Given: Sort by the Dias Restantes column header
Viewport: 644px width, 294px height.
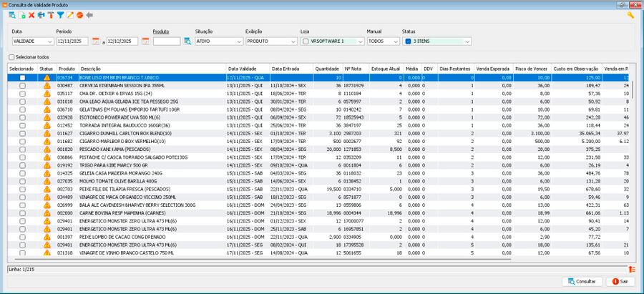Looking at the screenshot, I should (456, 69).
